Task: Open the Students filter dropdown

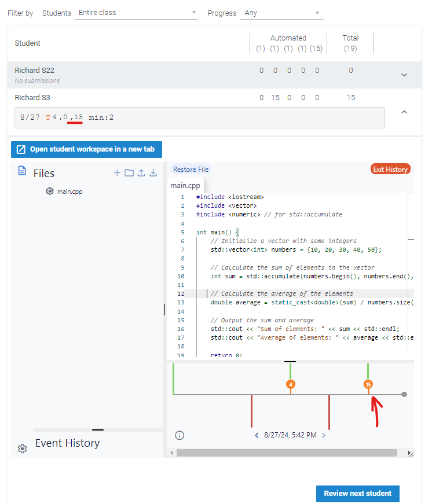Action: coord(137,13)
